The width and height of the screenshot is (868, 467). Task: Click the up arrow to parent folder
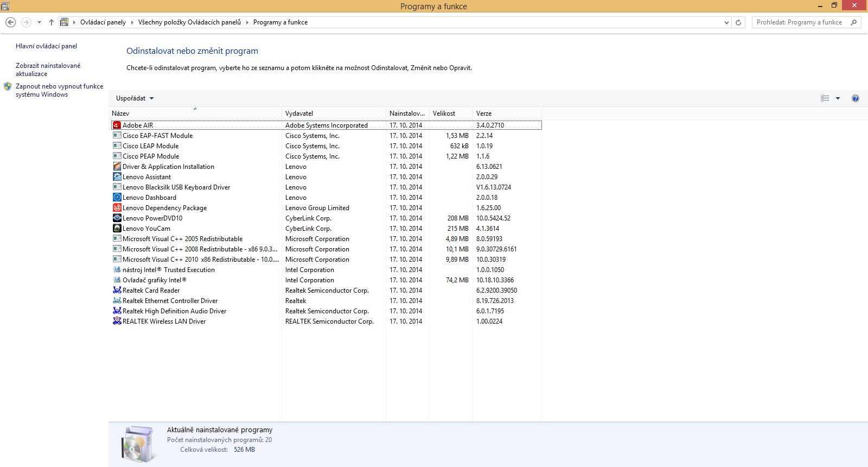pos(52,22)
